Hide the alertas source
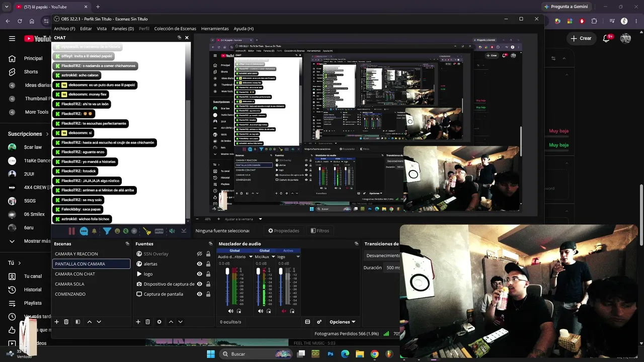 point(199,264)
